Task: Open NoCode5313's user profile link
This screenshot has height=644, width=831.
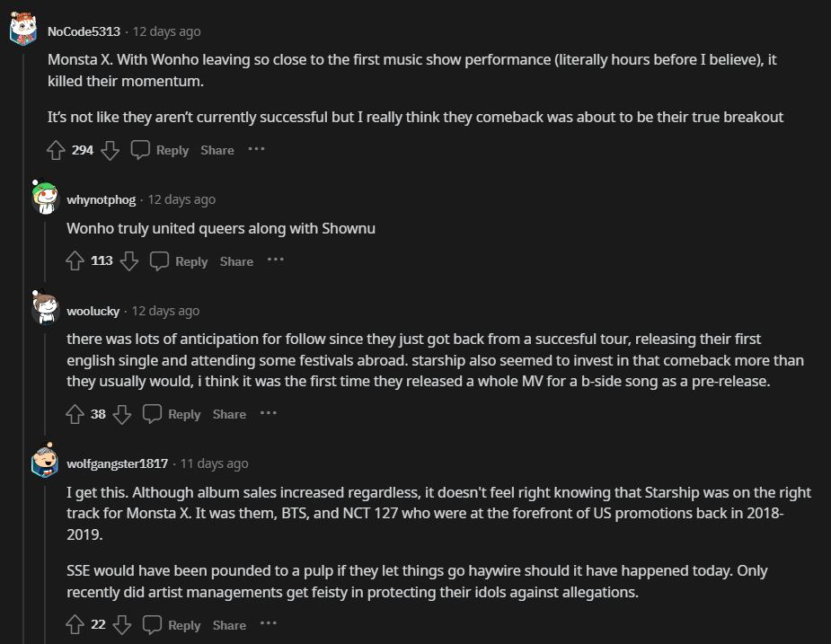Action: pyautogui.click(x=84, y=31)
